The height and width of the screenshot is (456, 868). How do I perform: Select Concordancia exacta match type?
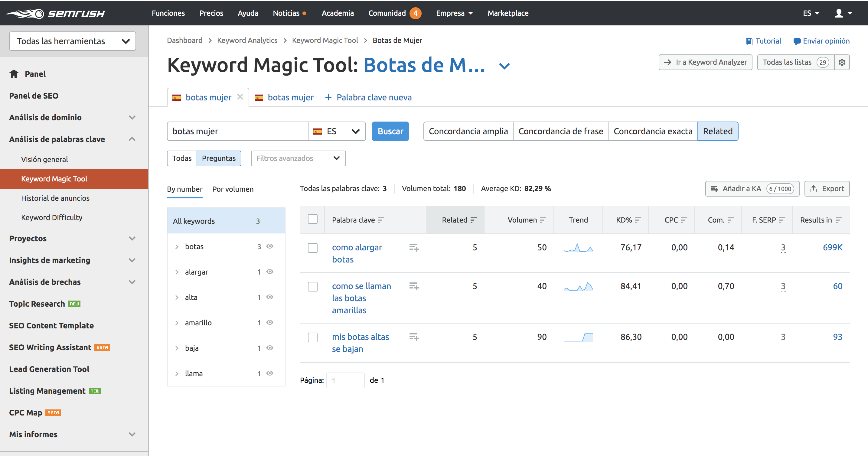click(x=653, y=131)
